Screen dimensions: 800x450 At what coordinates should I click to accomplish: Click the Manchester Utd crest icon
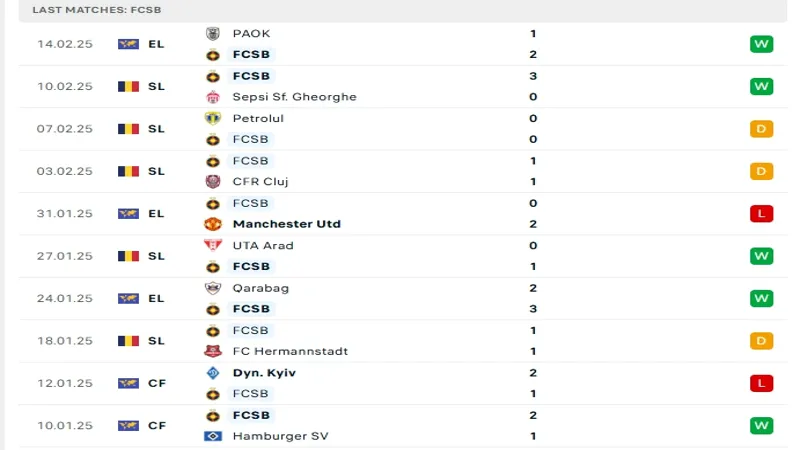click(212, 224)
